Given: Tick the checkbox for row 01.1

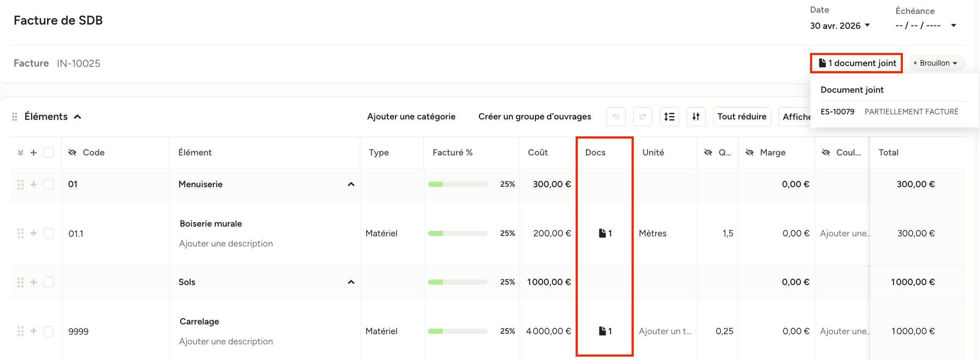Looking at the screenshot, I should click(x=49, y=233).
